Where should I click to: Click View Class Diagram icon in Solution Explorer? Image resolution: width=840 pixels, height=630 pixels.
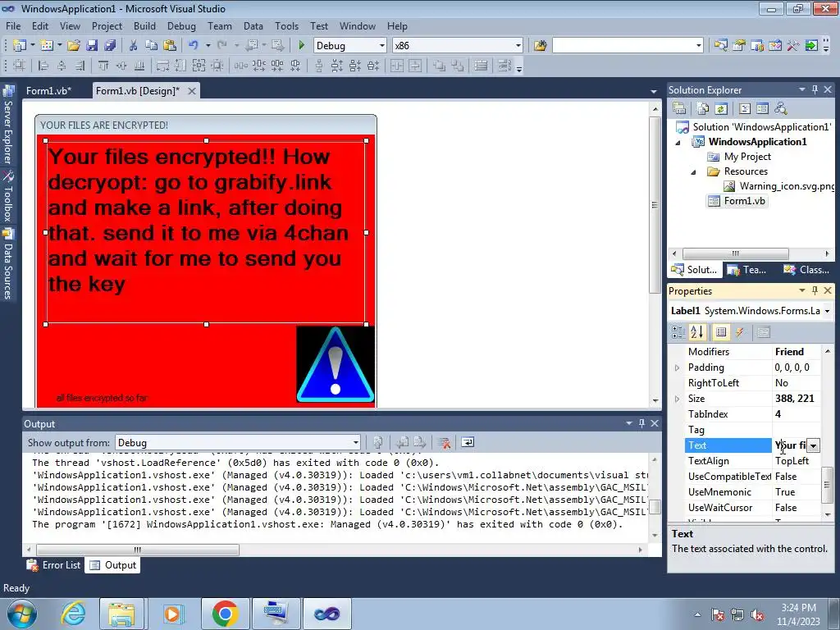pos(781,109)
